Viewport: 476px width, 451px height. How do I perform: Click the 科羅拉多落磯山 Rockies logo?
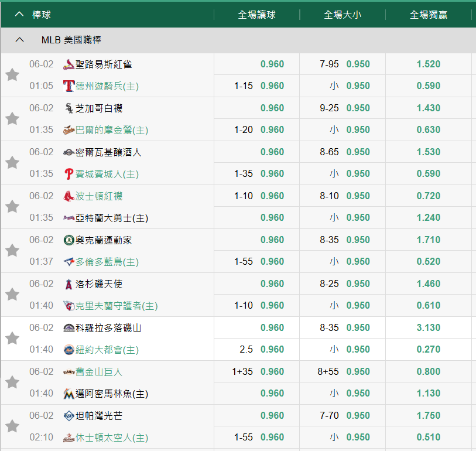point(69,328)
